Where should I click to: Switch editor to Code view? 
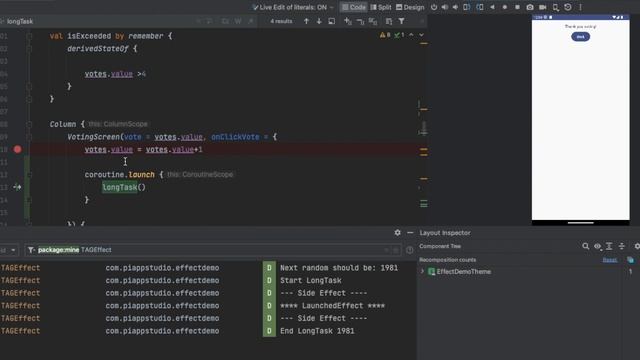point(353,7)
